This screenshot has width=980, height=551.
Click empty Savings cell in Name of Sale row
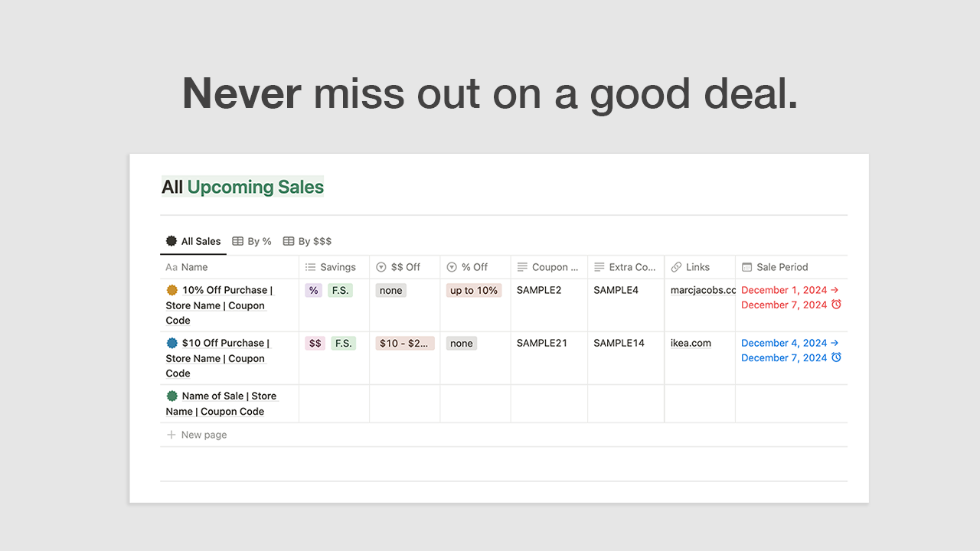pos(334,403)
